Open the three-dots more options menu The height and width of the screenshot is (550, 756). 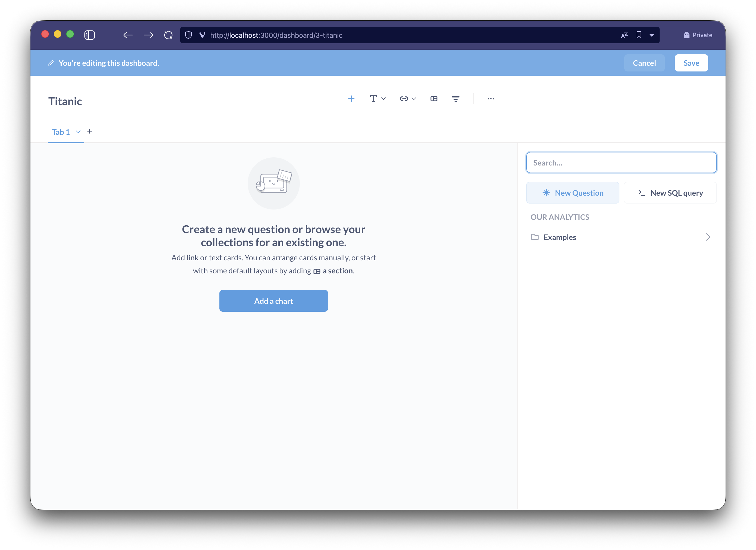coord(491,99)
